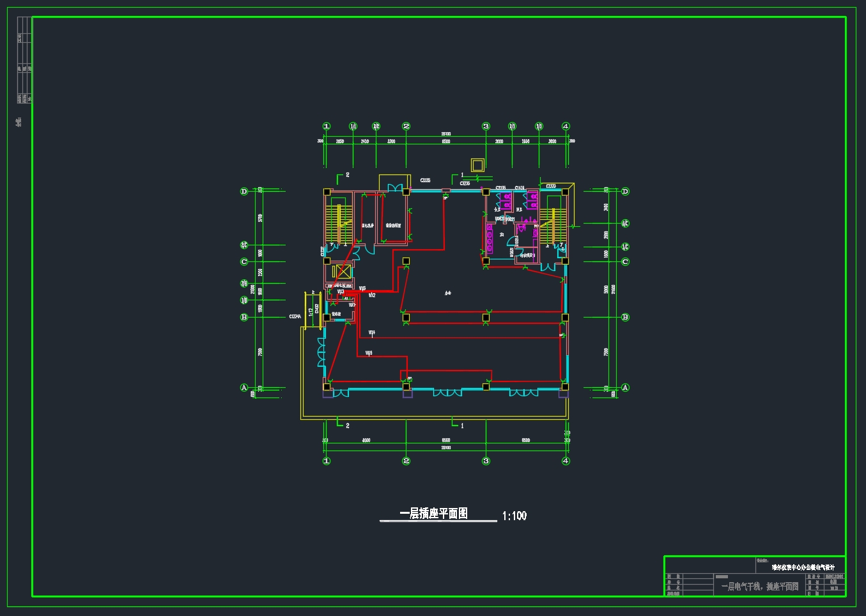Screen dimensions: 866x616
Task: Click the drawing title 一层插座平面图
Action: coord(433,514)
